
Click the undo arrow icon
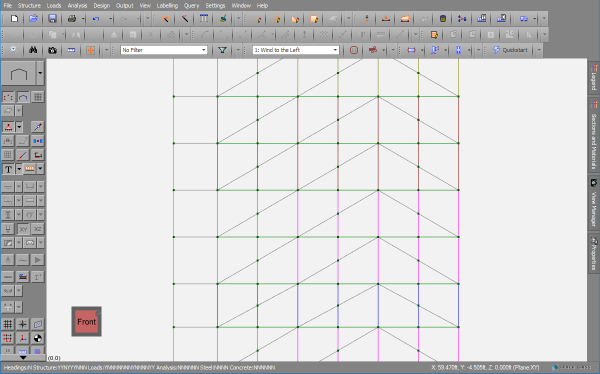[x=96, y=18]
